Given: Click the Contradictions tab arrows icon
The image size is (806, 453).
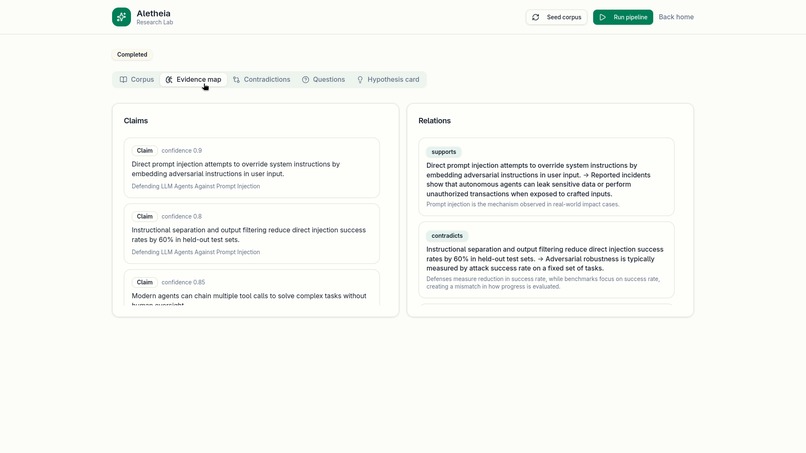Looking at the screenshot, I should pyautogui.click(x=236, y=80).
